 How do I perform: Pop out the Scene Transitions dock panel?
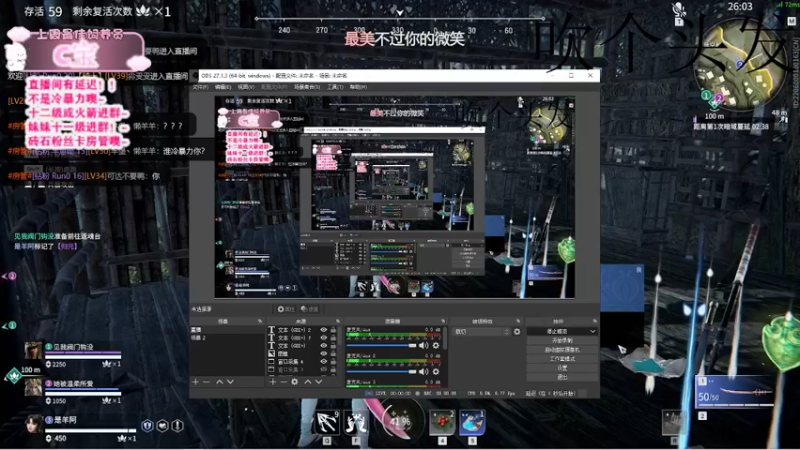pyautogui.click(x=518, y=321)
